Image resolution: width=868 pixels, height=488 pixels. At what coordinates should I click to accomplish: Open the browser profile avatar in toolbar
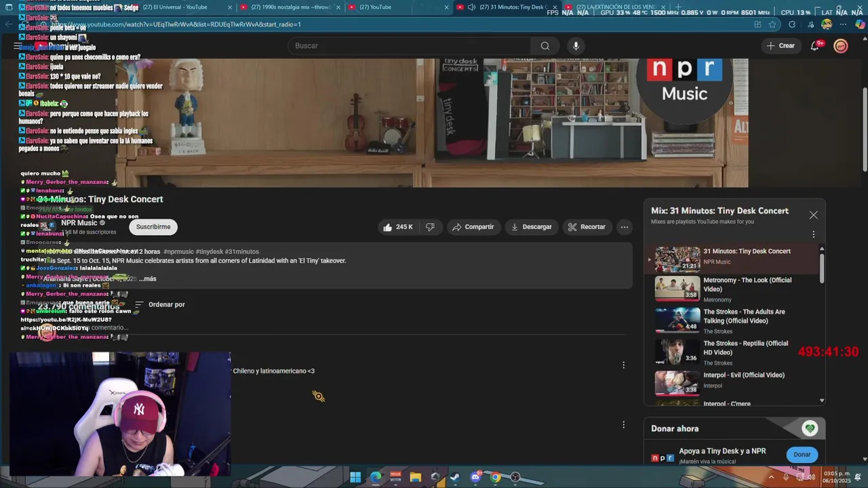click(826, 24)
